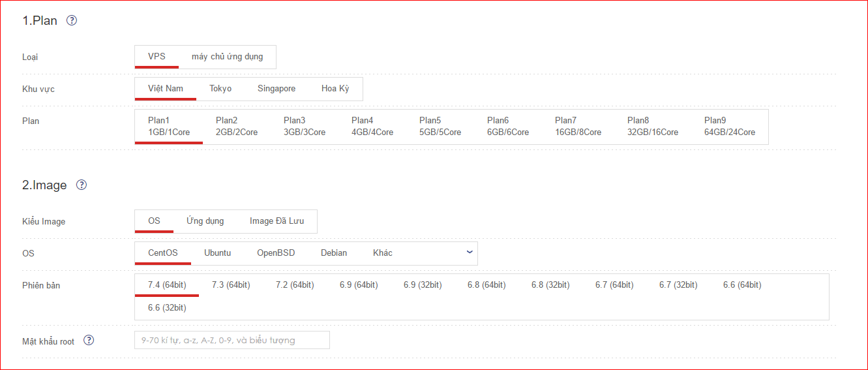868x370 pixels.
Task: Select Plan4 4GB/4Core
Action: 372,127
